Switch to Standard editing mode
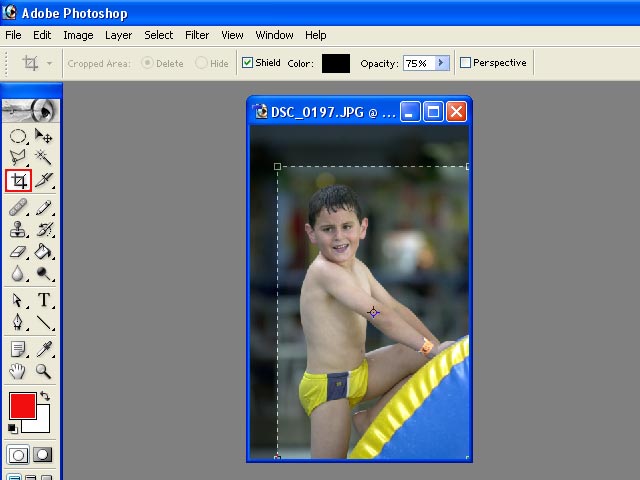 [x=18, y=455]
